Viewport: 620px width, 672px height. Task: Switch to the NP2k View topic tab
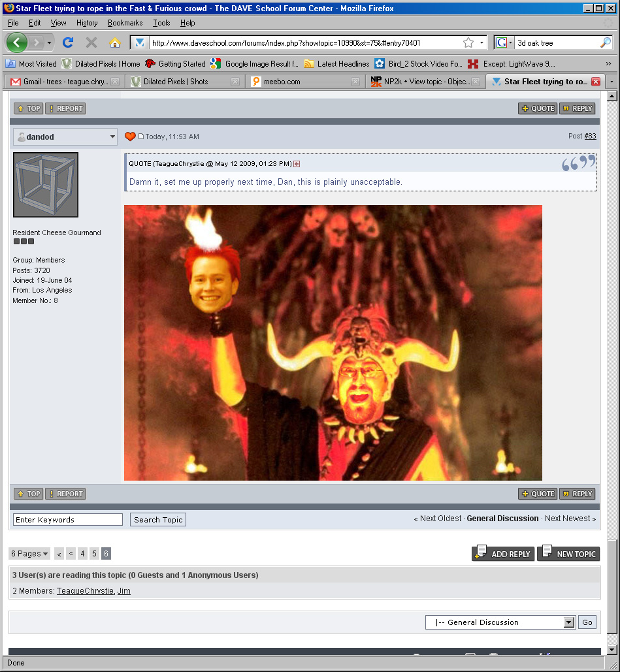425,82
